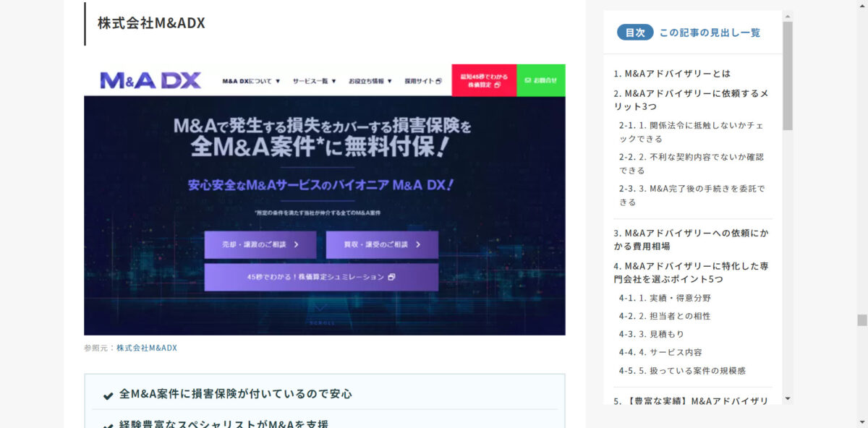The image size is (868, 428).
Task: Go to section 2. M&Aアドバイザリーに依頼するメリット3つ
Action: (691, 100)
